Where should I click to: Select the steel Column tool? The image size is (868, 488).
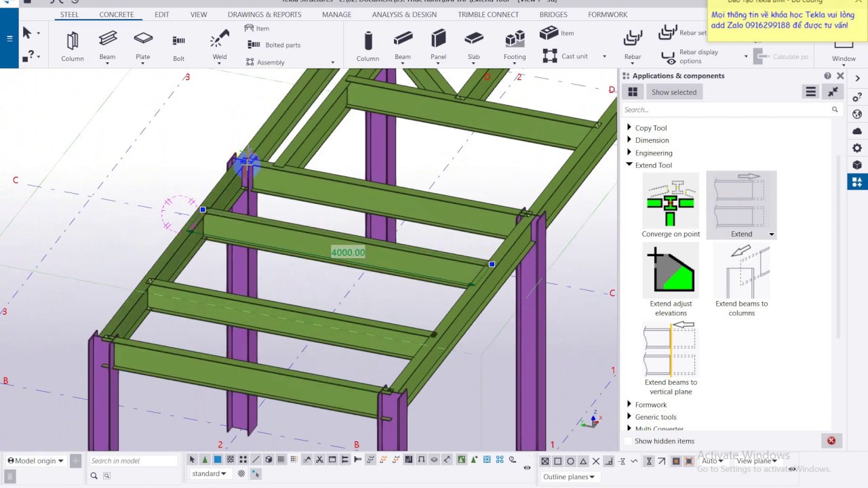click(x=73, y=47)
